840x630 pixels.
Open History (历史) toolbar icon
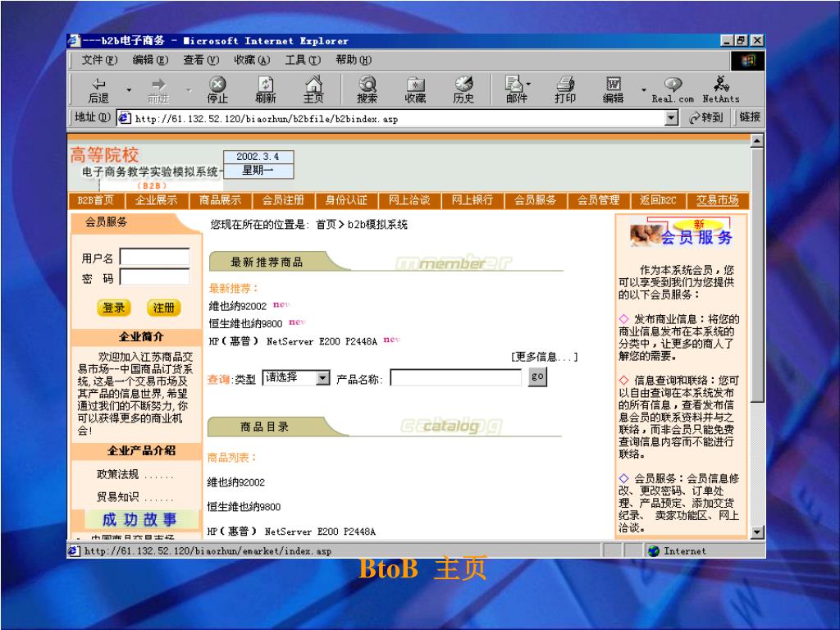pyautogui.click(x=464, y=89)
